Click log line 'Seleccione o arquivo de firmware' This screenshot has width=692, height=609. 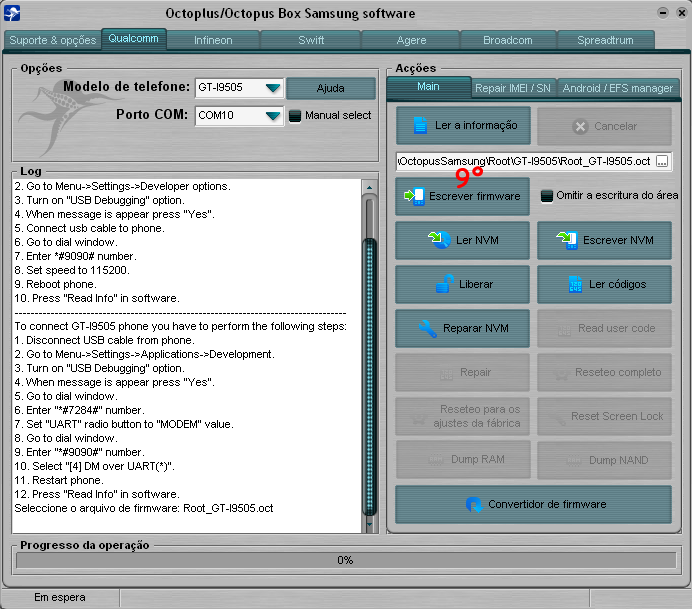tap(144, 508)
